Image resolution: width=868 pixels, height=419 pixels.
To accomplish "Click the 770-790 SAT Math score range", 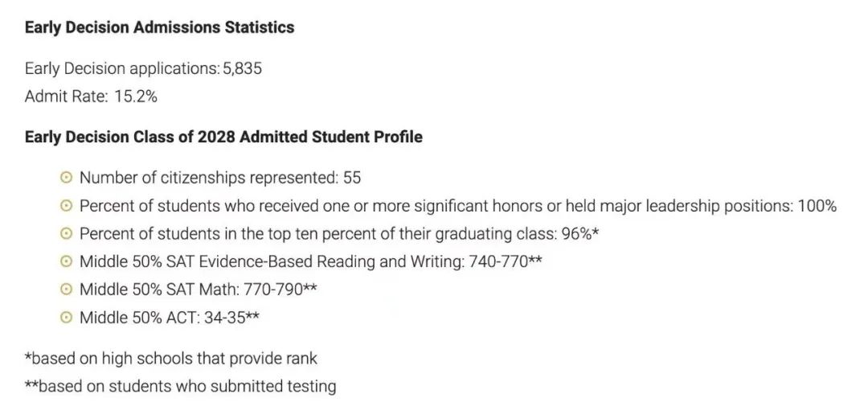I will [x=281, y=290].
